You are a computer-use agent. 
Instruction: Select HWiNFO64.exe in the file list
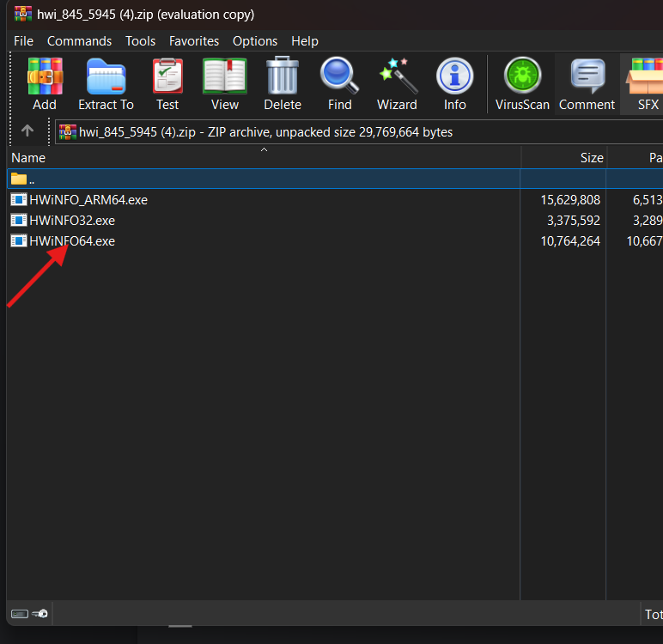click(72, 241)
